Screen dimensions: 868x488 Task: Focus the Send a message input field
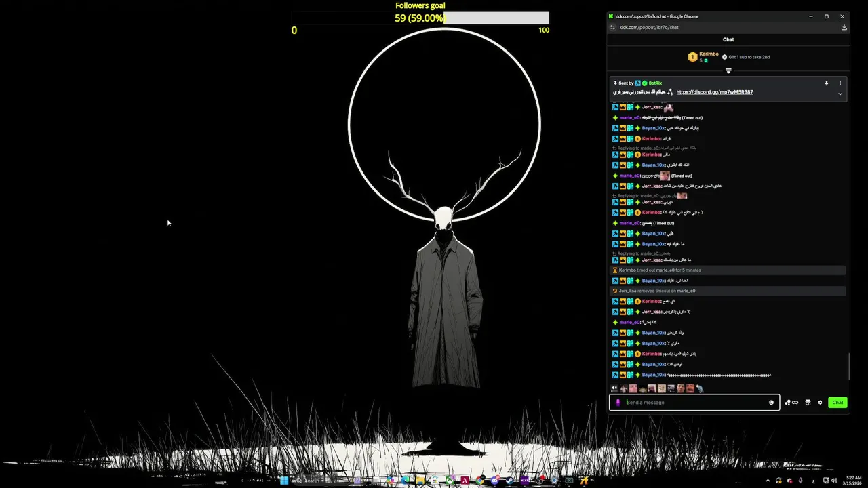694,403
